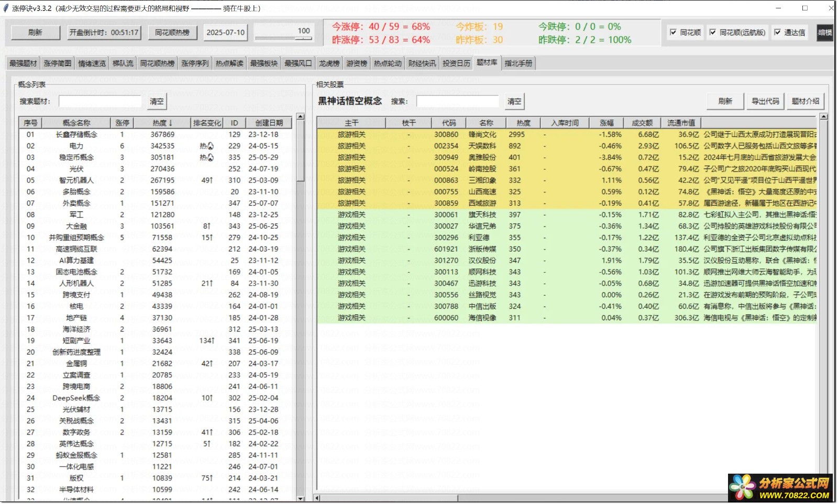Click left arrow of stock table horizontal scrollbar
The image size is (838, 504).
click(x=317, y=498)
